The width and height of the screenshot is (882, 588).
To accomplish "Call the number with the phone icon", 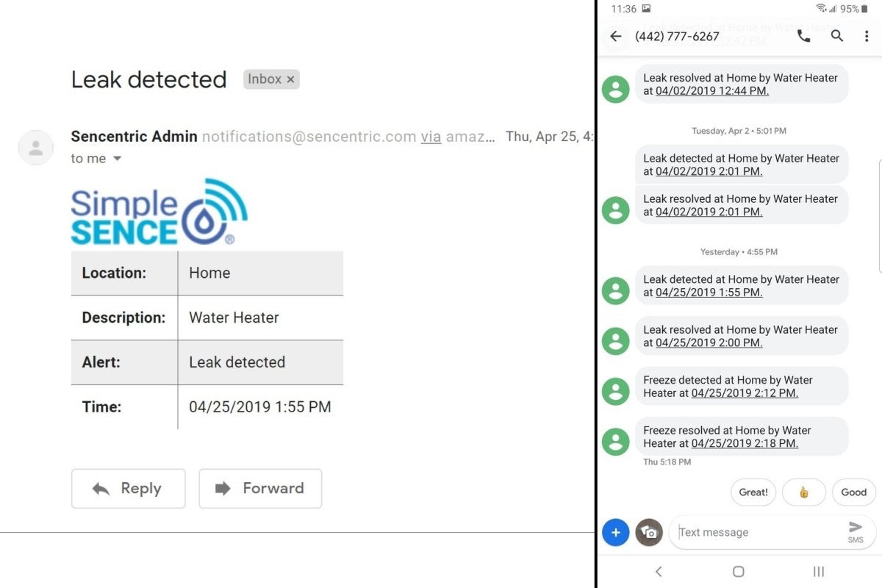I will 804,36.
